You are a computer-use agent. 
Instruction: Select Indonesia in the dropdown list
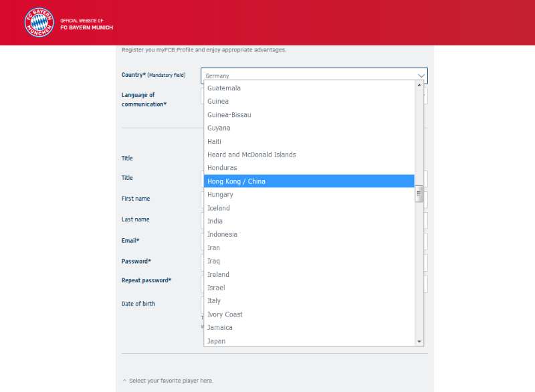pyautogui.click(x=309, y=234)
